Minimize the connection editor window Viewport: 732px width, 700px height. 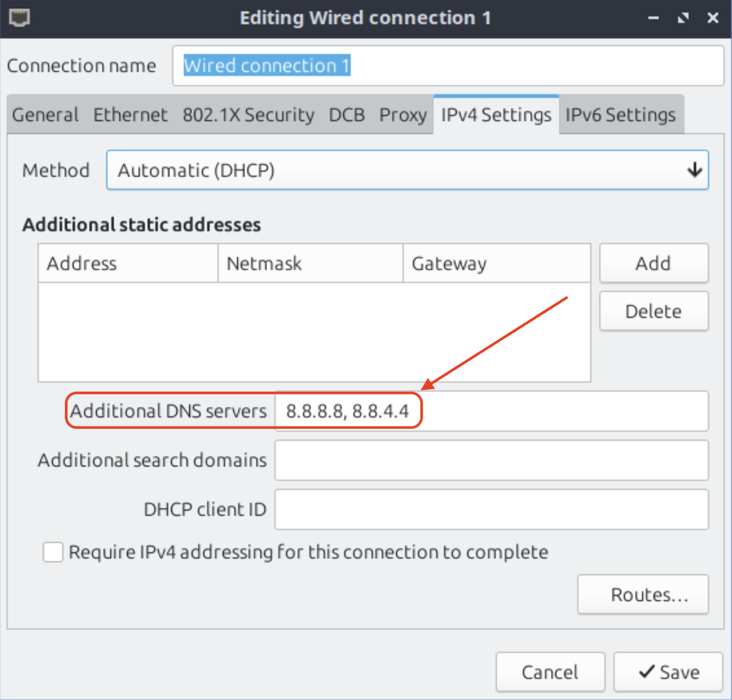[x=653, y=18]
